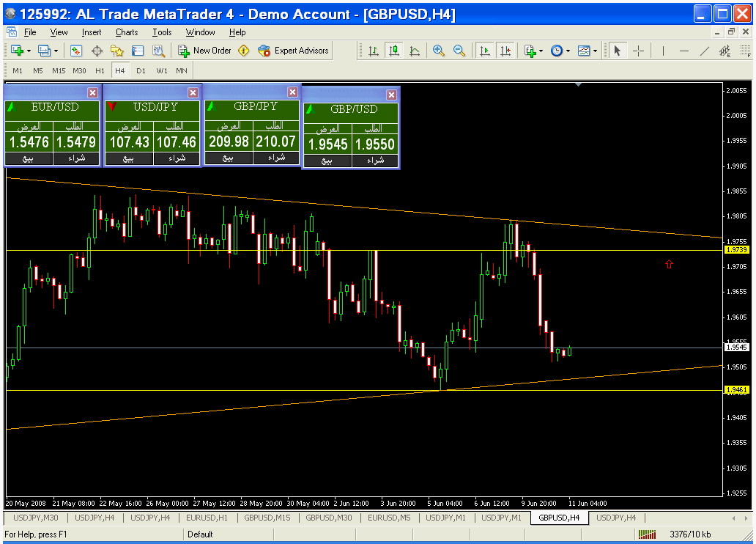
Task: Click the New Order button
Action: click(204, 51)
